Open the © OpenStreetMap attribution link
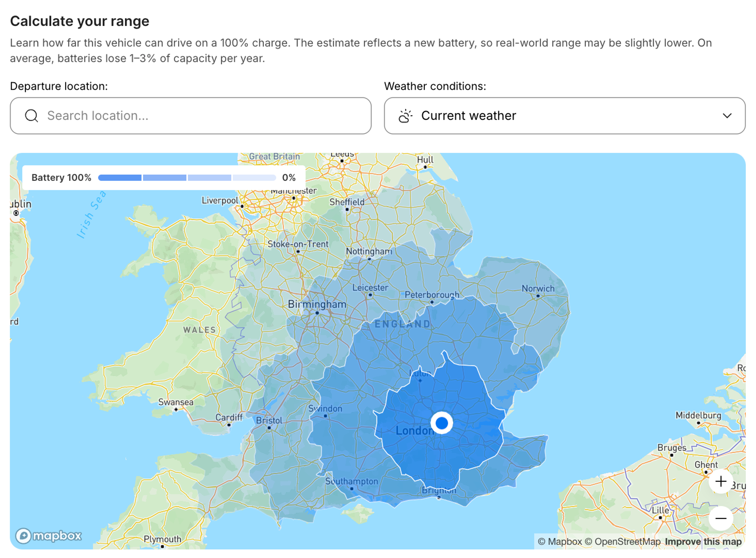The height and width of the screenshot is (558, 756). point(623,542)
